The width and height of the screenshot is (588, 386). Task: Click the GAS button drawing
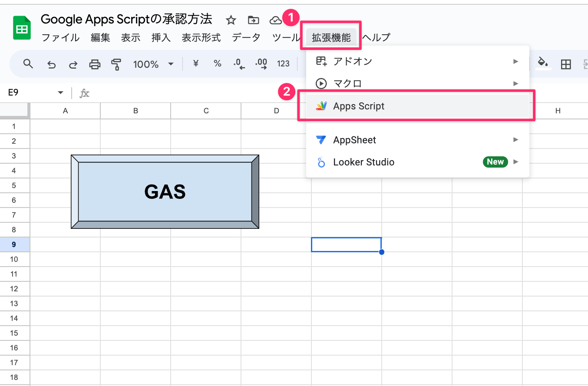[x=165, y=191]
